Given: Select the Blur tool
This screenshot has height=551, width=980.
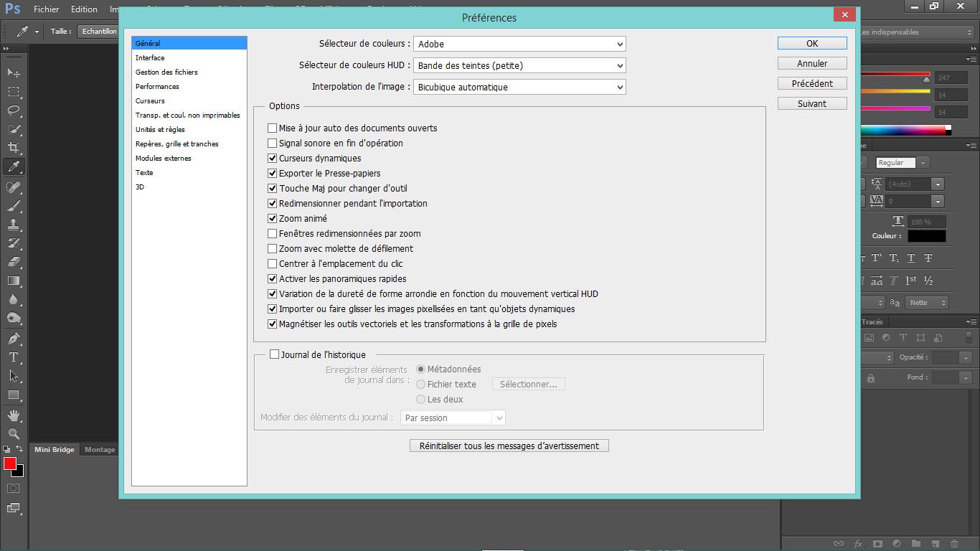Looking at the screenshot, I should 14,299.
